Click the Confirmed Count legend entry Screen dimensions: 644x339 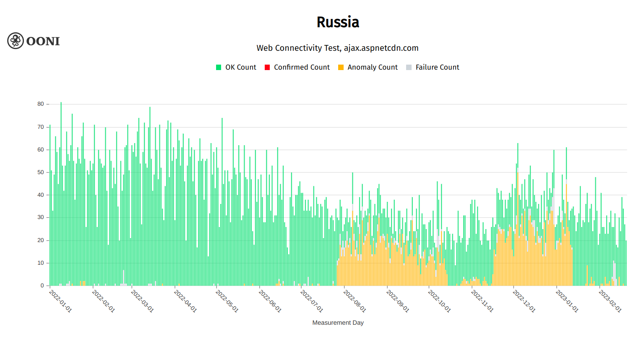[302, 67]
